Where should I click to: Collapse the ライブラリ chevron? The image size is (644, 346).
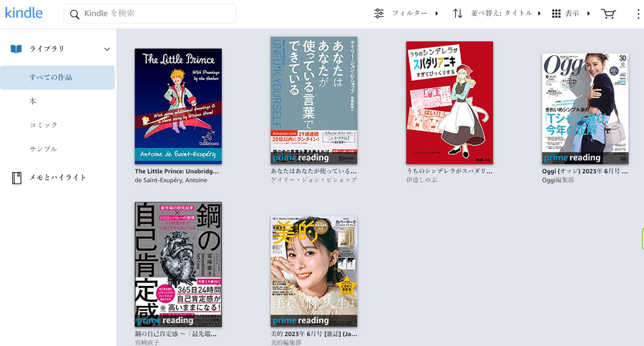(x=107, y=49)
